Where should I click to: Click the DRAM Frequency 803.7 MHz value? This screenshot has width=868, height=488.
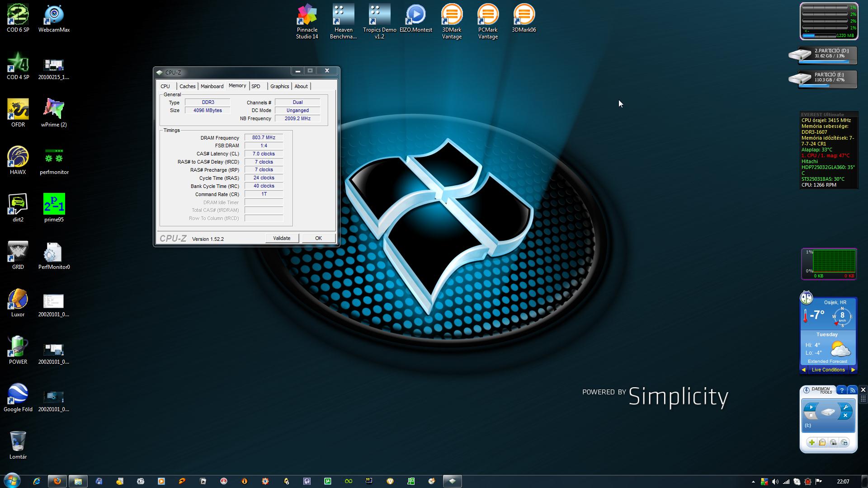tap(264, 137)
